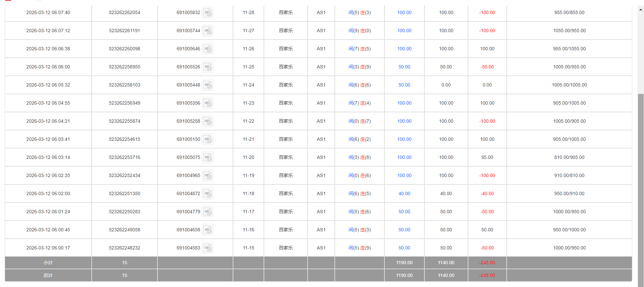Click blue 50.00 bet amount in row 11-24
The width and height of the screenshot is (644, 287).
pos(404,85)
